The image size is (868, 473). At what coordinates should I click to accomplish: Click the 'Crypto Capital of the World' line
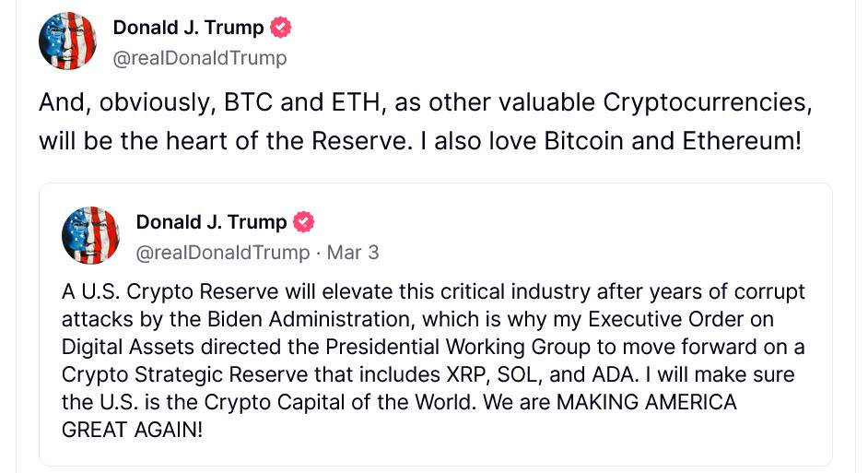399,402
